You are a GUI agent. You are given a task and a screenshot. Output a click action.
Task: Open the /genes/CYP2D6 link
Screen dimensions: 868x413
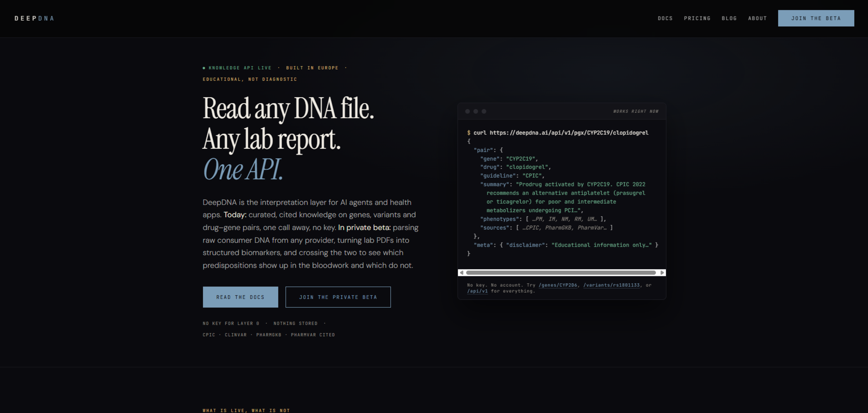(x=558, y=285)
